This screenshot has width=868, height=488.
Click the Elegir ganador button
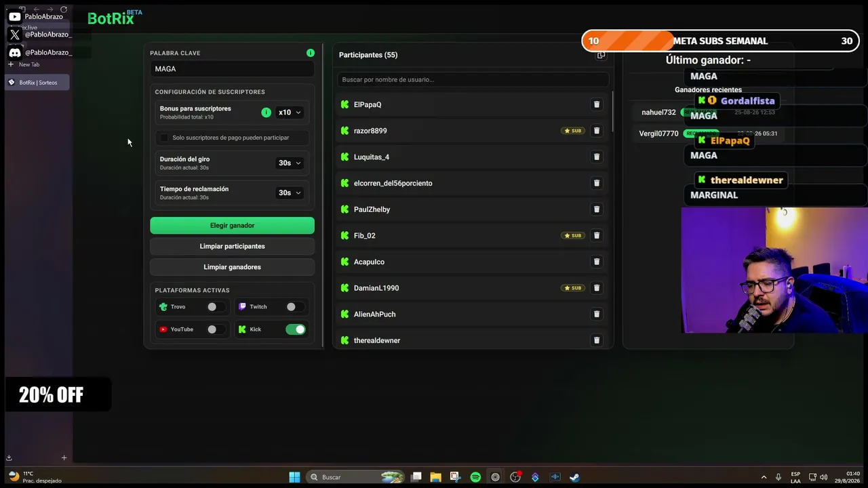[x=232, y=226]
